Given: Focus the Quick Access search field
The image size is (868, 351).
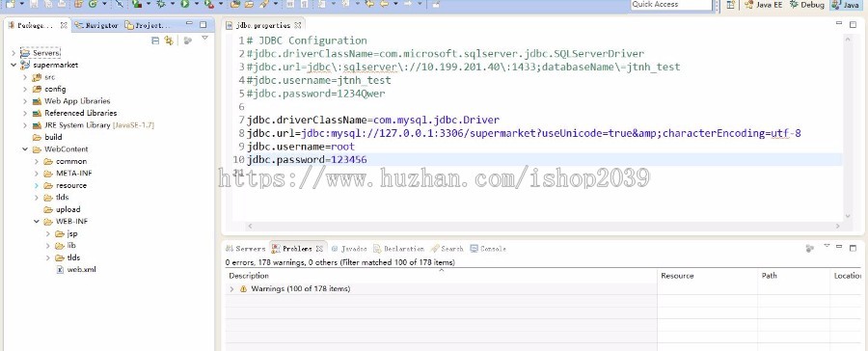Looking at the screenshot, I should pyautogui.click(x=671, y=5).
